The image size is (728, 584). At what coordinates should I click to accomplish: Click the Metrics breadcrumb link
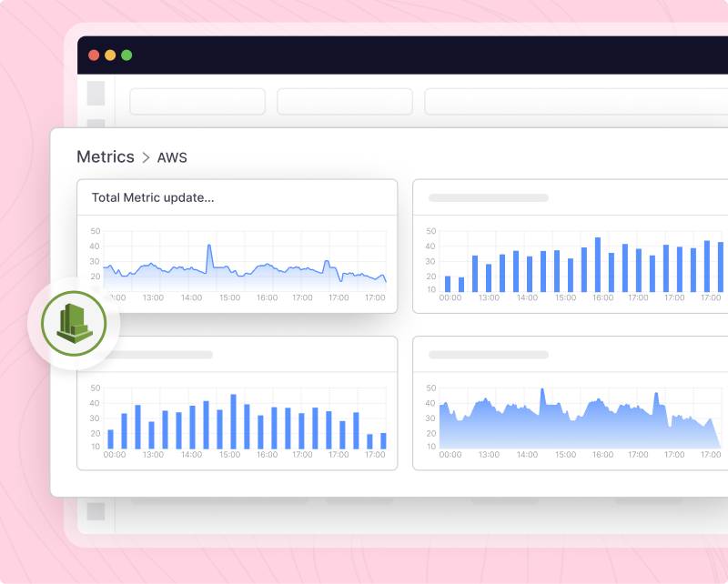coord(105,156)
